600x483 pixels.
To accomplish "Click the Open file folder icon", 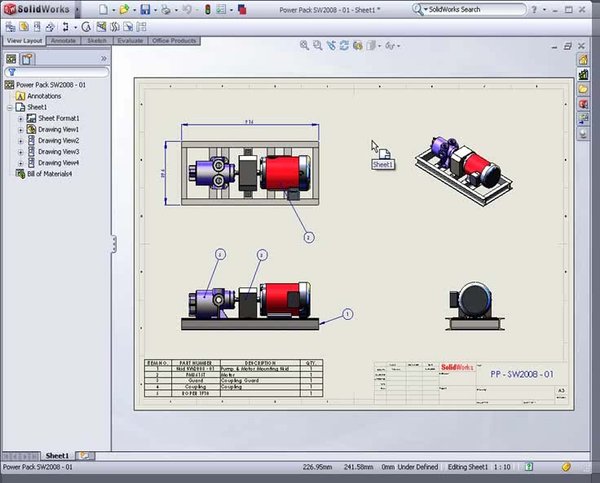I will (x=124, y=10).
